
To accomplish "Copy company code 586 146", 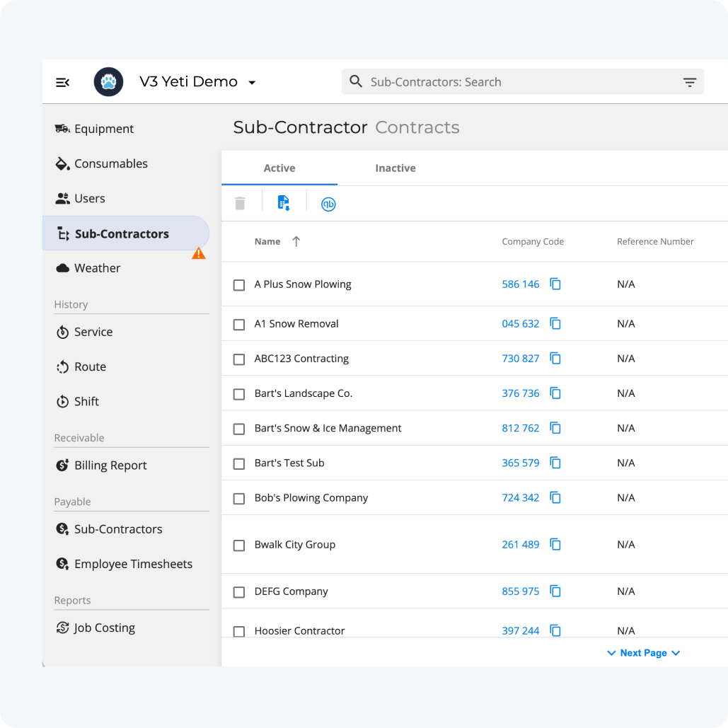I will coord(555,284).
